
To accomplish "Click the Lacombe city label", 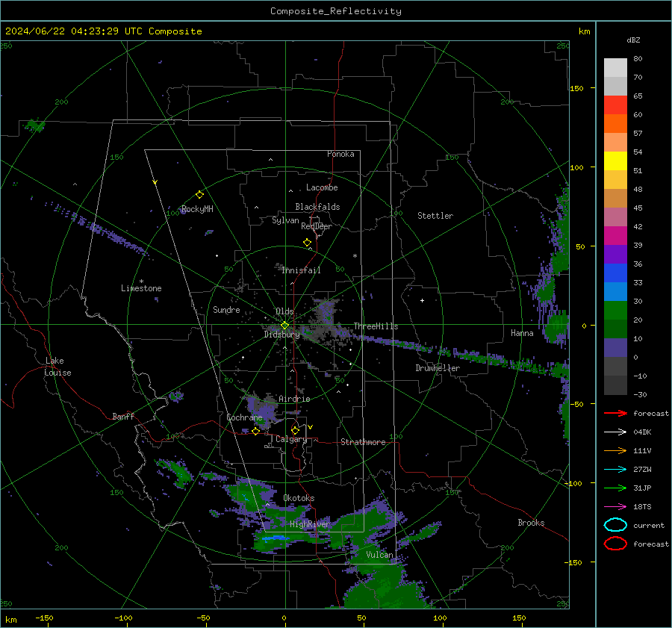I will tap(322, 187).
